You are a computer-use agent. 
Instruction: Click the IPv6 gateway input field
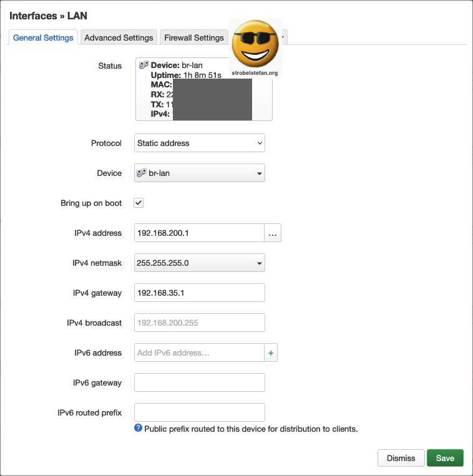pyautogui.click(x=200, y=382)
